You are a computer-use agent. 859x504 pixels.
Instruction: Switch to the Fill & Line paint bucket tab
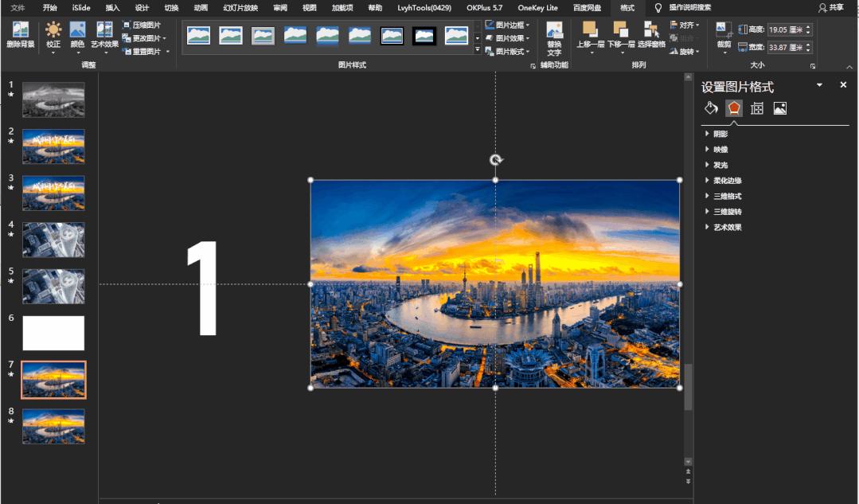tap(711, 108)
